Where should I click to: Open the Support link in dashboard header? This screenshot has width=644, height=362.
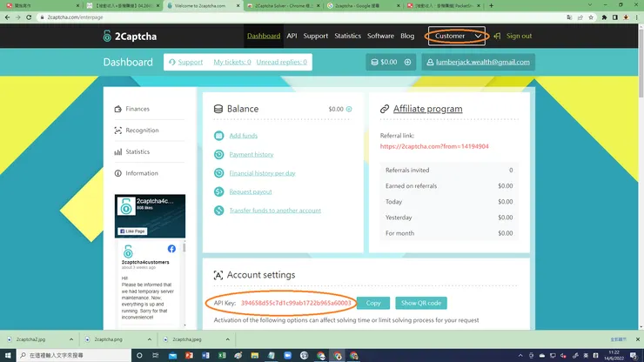[191, 62]
